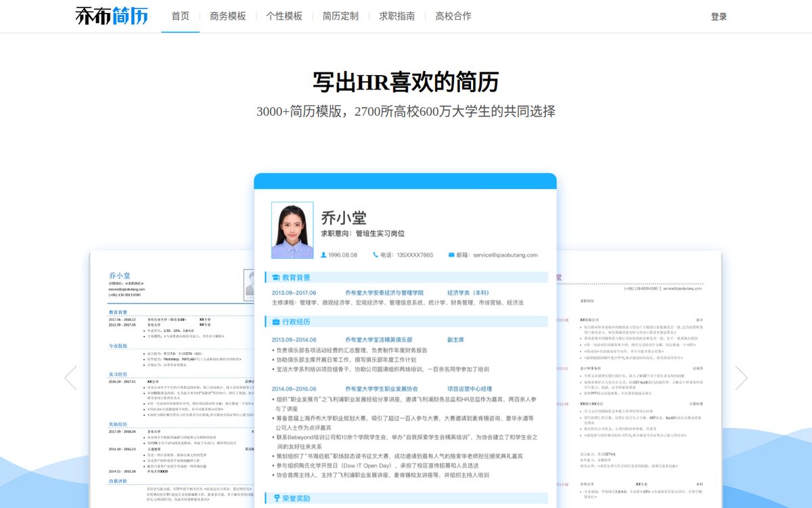Select the right resume template preview
The image size is (812, 508).
(x=639, y=379)
